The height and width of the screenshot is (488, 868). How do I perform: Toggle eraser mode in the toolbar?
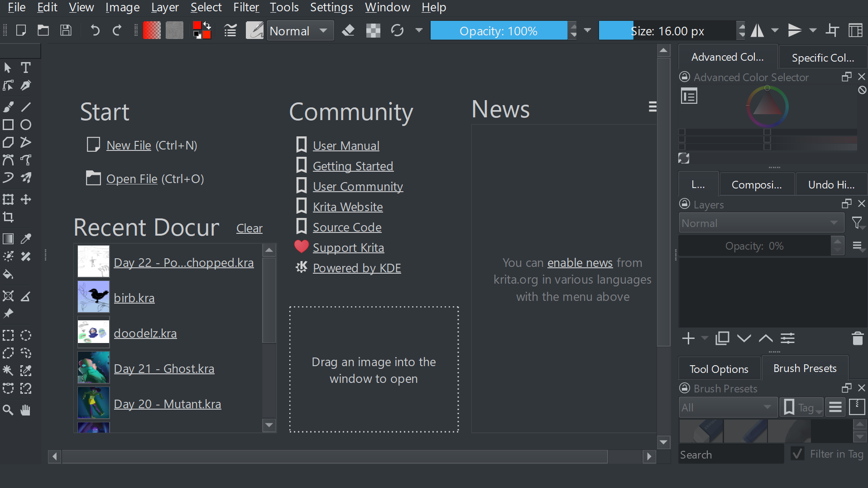(x=348, y=31)
